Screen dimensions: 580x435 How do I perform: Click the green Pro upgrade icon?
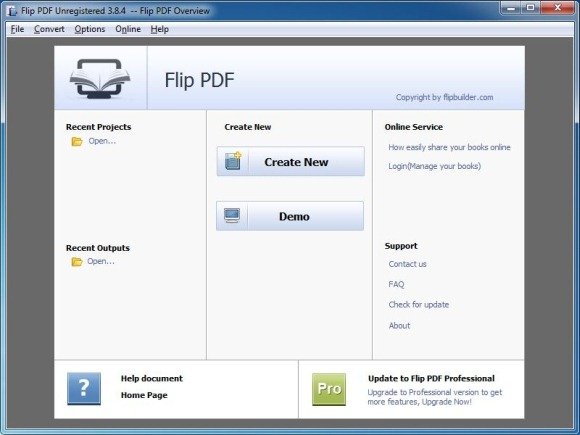(329, 389)
